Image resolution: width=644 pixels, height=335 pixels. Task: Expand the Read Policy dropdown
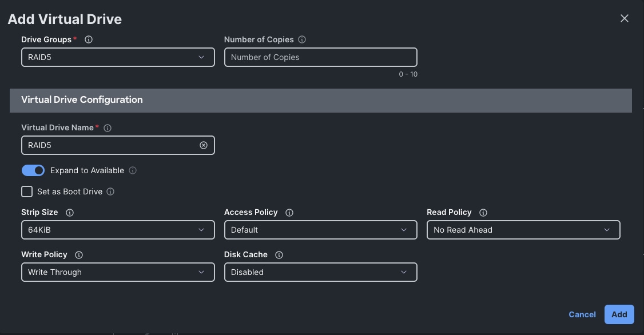point(523,230)
